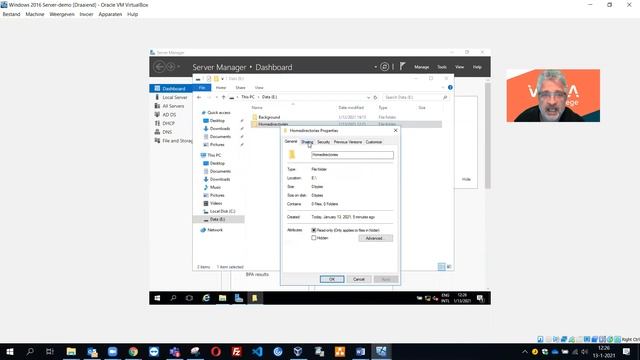Open DHCP in the Server Manager sidebar
This screenshot has height=360, width=640.
click(x=168, y=123)
